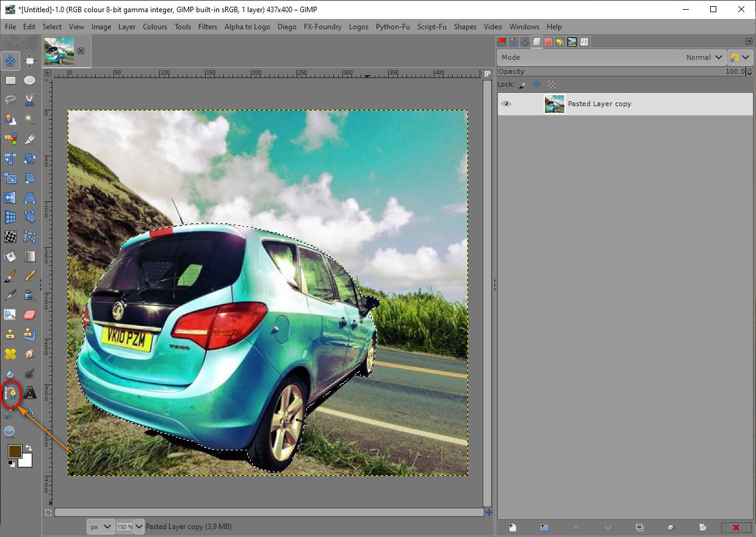Delete layer with red X button
The width and height of the screenshot is (756, 537).
[735, 527]
